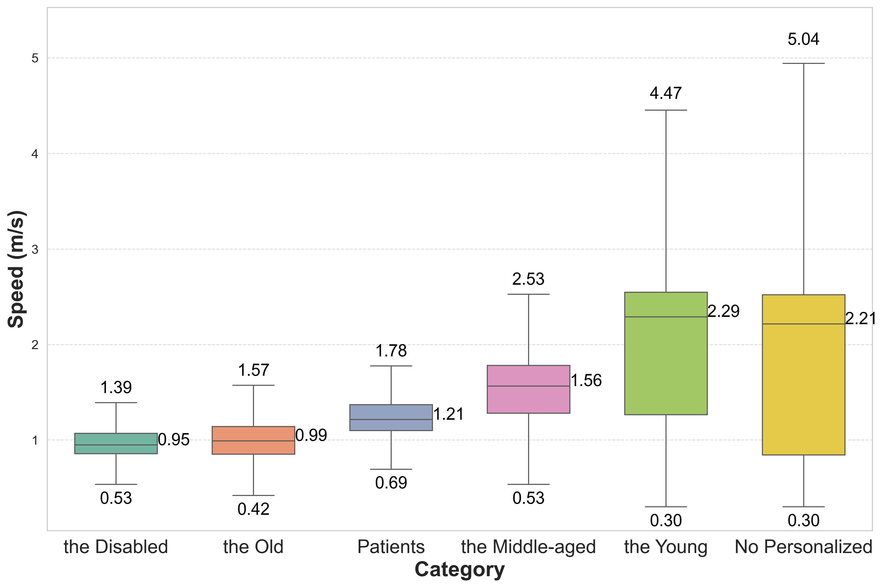Click the 1.56 median value label
885x588 pixels.
586,381
